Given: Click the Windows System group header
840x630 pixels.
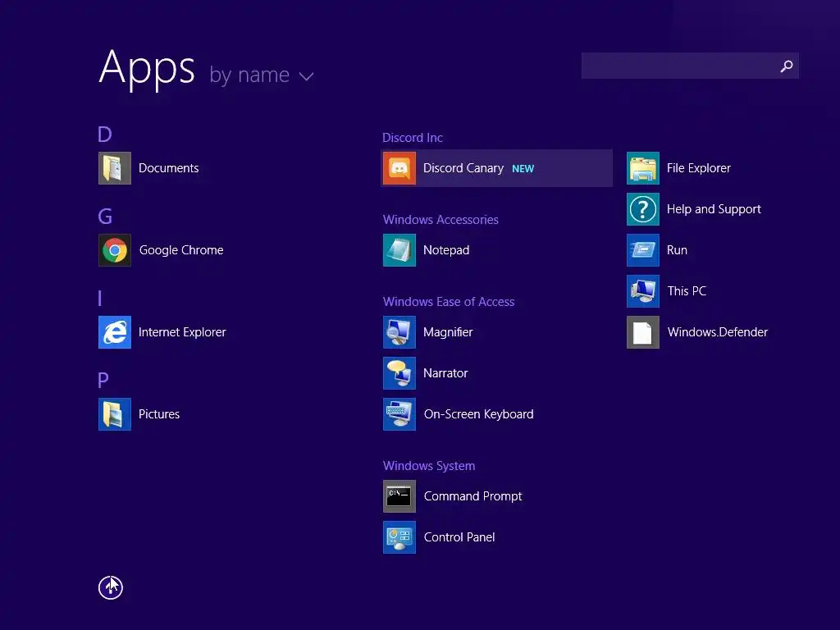Looking at the screenshot, I should [428, 466].
